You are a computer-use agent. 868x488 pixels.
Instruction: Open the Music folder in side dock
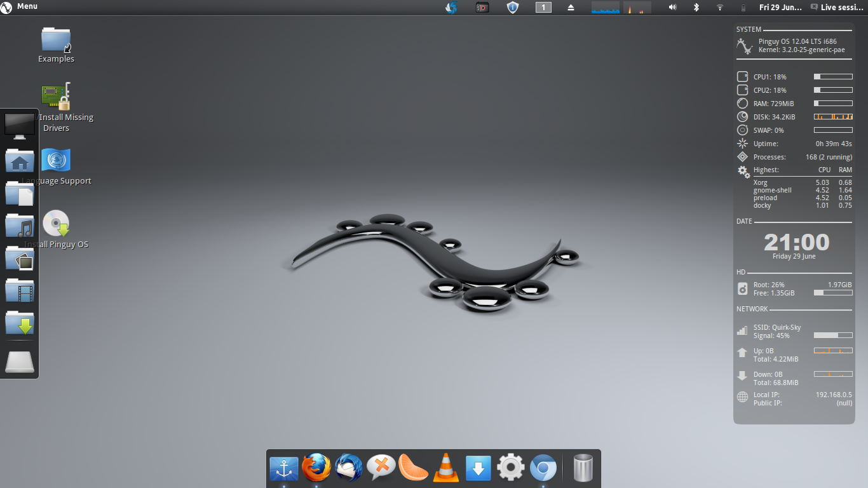20,226
